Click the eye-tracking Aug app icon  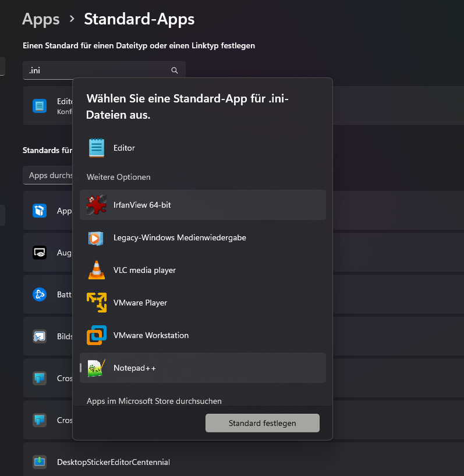(x=40, y=253)
